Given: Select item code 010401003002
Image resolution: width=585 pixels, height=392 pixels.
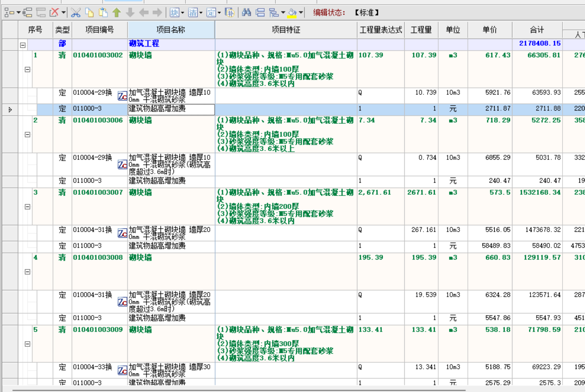Looking at the screenshot, I should [x=98, y=55].
